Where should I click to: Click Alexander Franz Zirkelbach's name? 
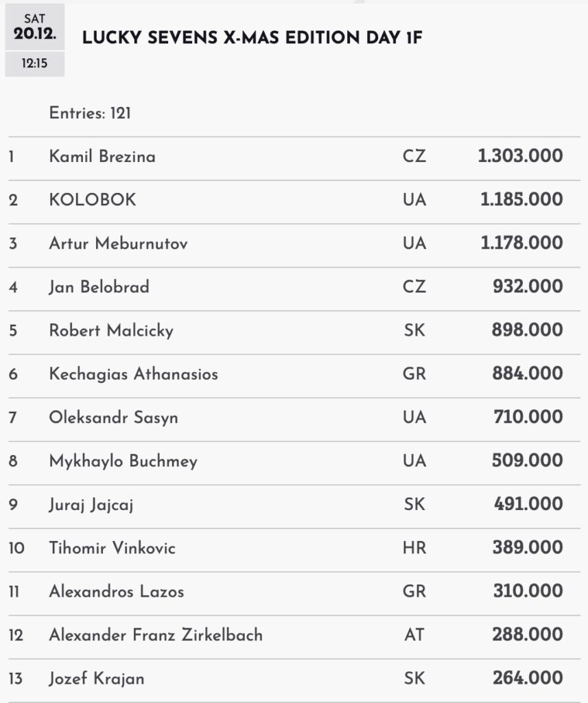coord(156,635)
